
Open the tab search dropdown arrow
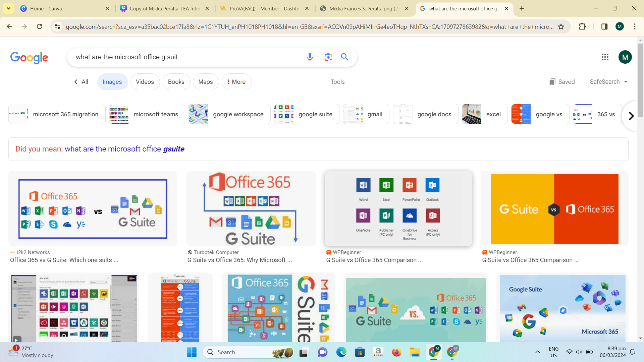(x=8, y=8)
